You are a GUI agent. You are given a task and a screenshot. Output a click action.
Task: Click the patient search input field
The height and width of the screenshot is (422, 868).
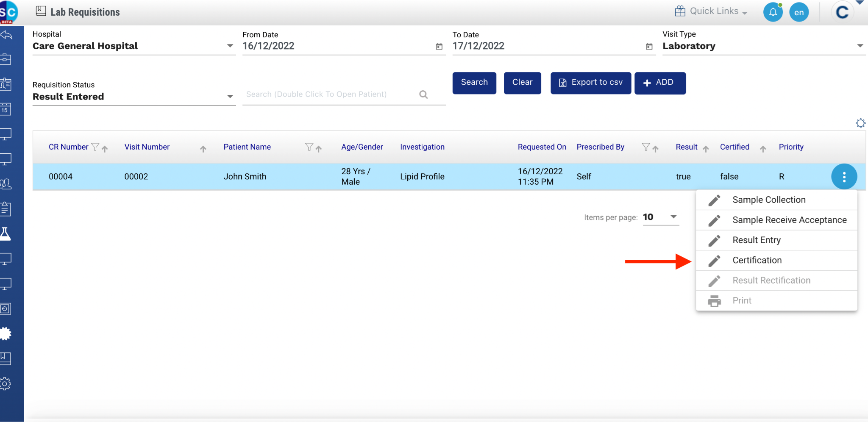pos(331,94)
